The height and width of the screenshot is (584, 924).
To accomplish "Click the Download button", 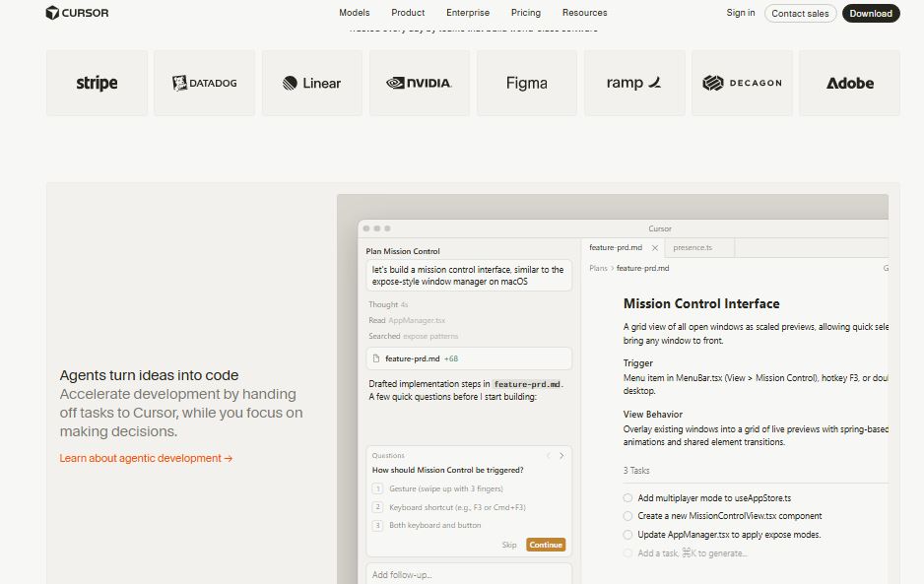I will (x=871, y=13).
